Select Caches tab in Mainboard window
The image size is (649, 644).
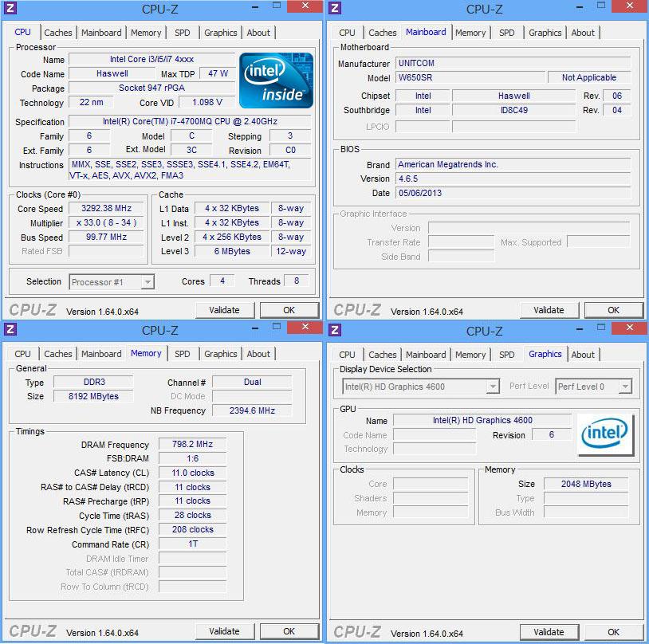[x=383, y=33]
